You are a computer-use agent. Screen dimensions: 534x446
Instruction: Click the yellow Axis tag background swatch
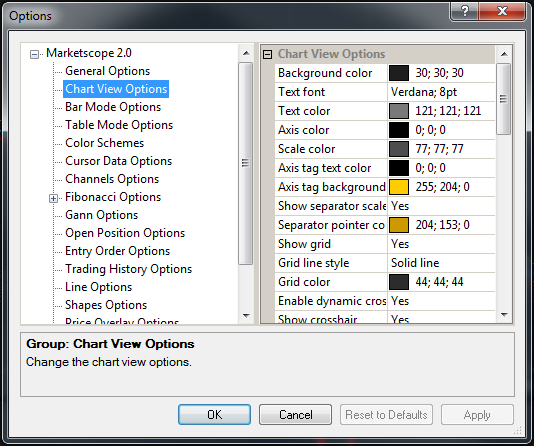tap(399, 187)
